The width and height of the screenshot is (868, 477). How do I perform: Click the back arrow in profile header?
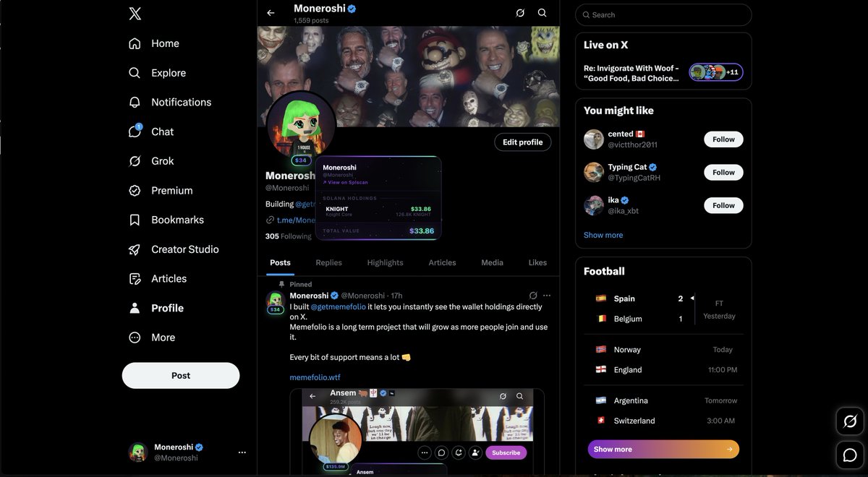[x=271, y=13]
